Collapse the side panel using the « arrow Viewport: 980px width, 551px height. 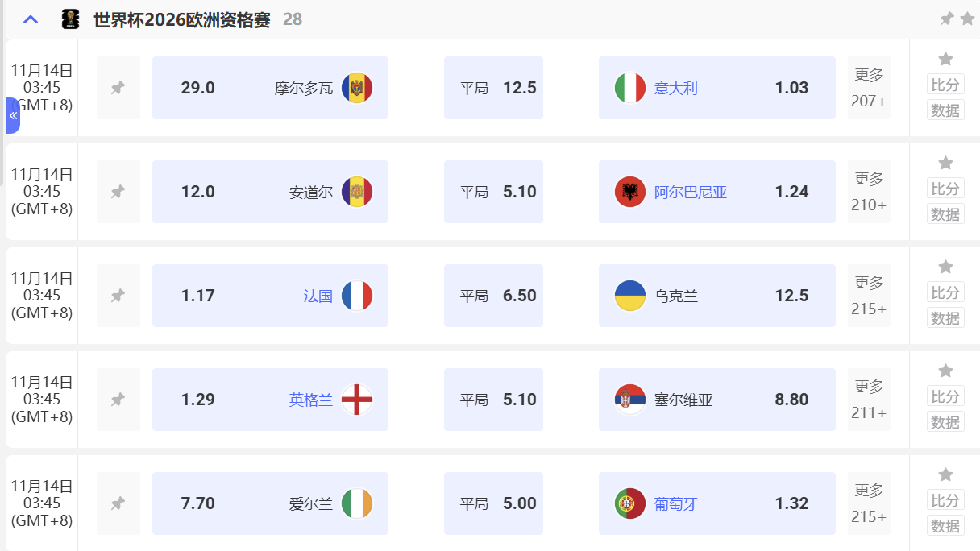coord(12,115)
